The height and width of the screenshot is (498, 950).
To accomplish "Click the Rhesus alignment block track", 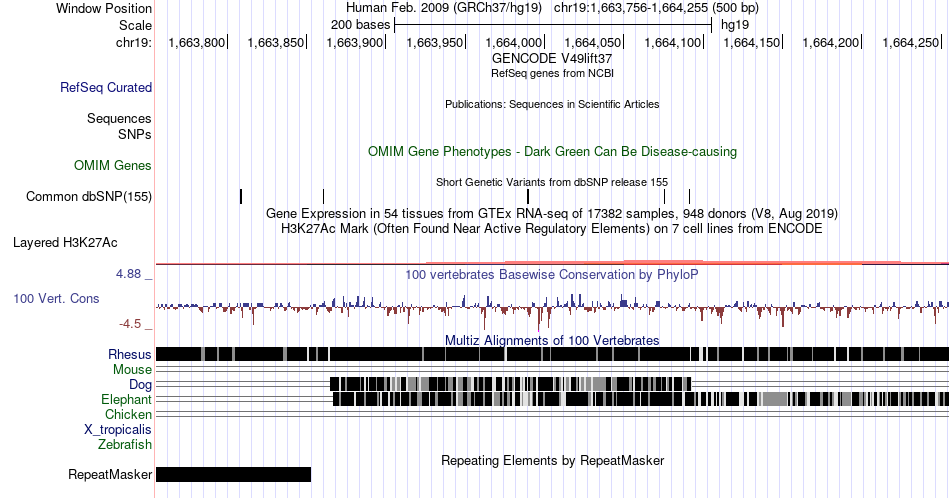I will tap(552, 354).
